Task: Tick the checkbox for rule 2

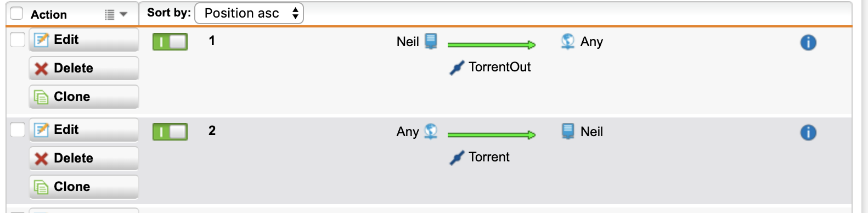Action: (x=18, y=130)
